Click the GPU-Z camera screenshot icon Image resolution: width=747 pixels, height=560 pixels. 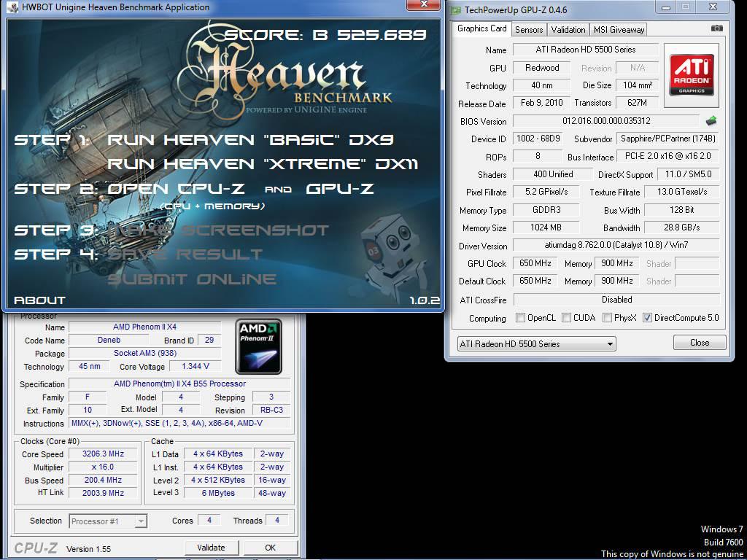(x=716, y=28)
